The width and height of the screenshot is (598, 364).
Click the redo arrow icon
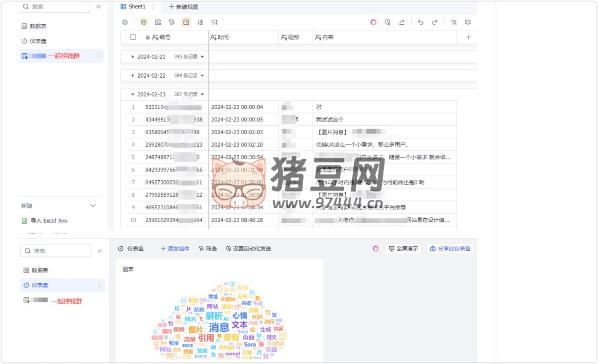click(x=434, y=22)
